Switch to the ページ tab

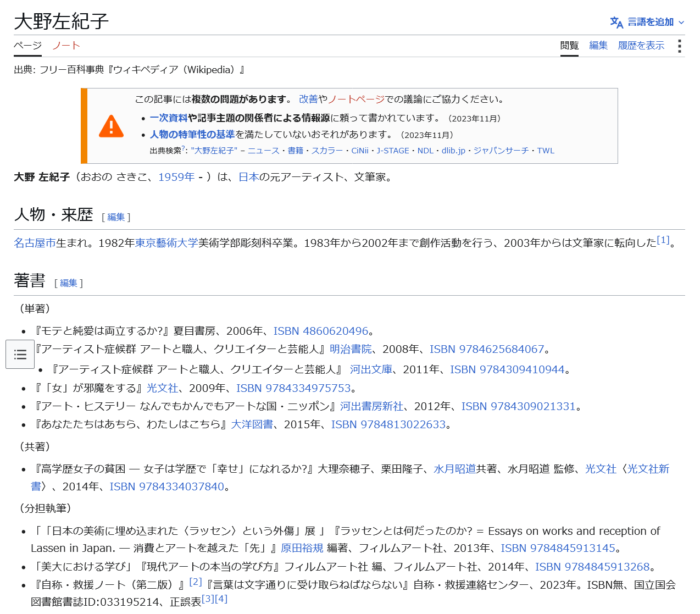[x=27, y=46]
